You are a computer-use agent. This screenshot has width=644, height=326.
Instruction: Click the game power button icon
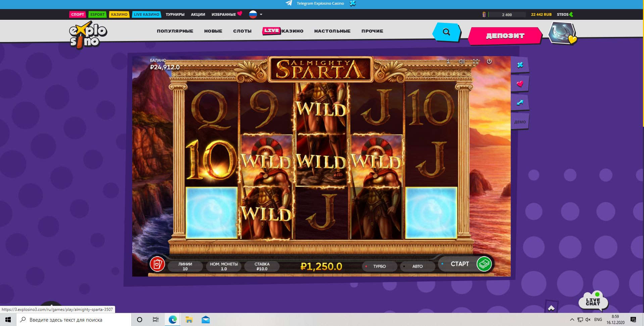coord(489,61)
